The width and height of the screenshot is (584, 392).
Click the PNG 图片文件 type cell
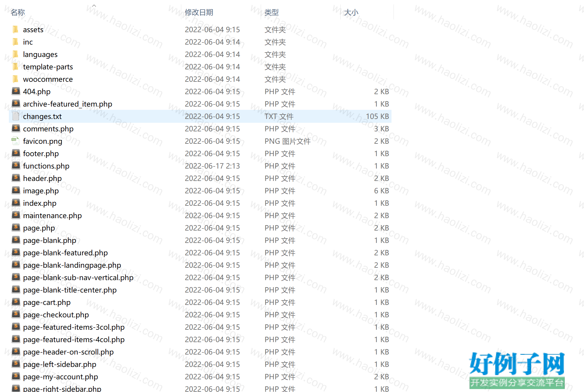point(288,141)
